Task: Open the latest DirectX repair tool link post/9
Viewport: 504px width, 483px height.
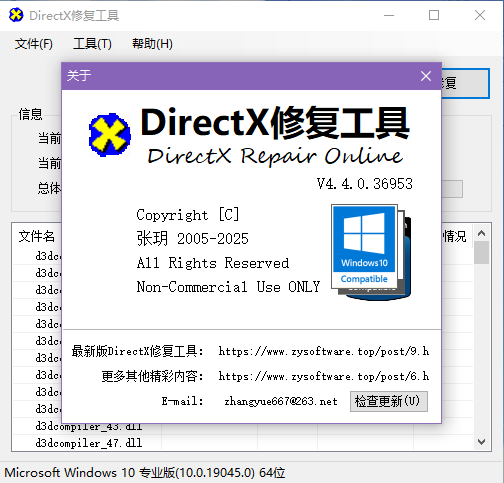Action: 324,351
